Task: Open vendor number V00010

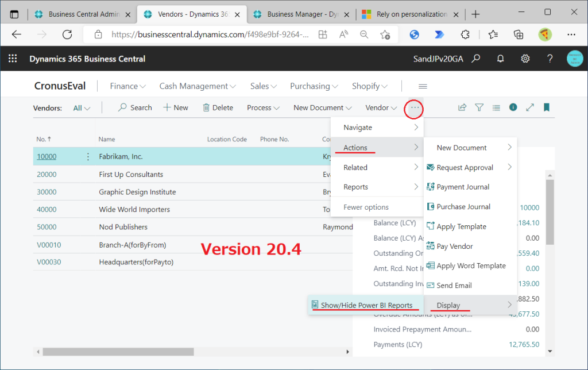Action: click(49, 245)
